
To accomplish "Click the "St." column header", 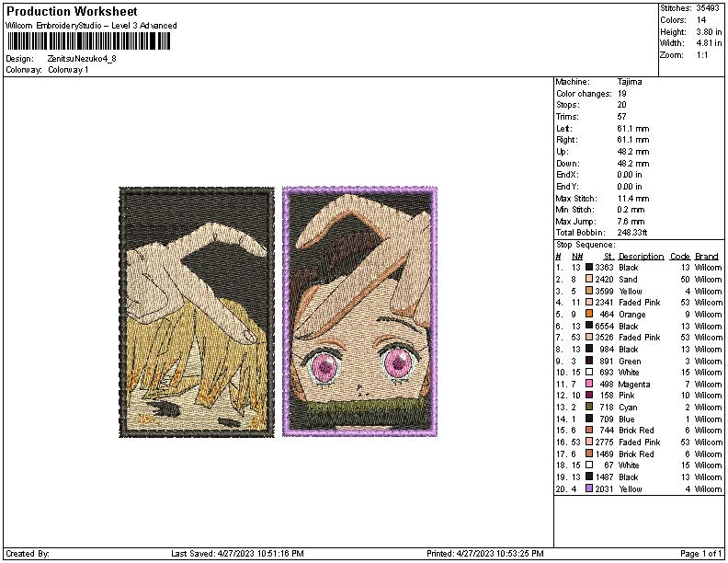I will click(x=609, y=257).
